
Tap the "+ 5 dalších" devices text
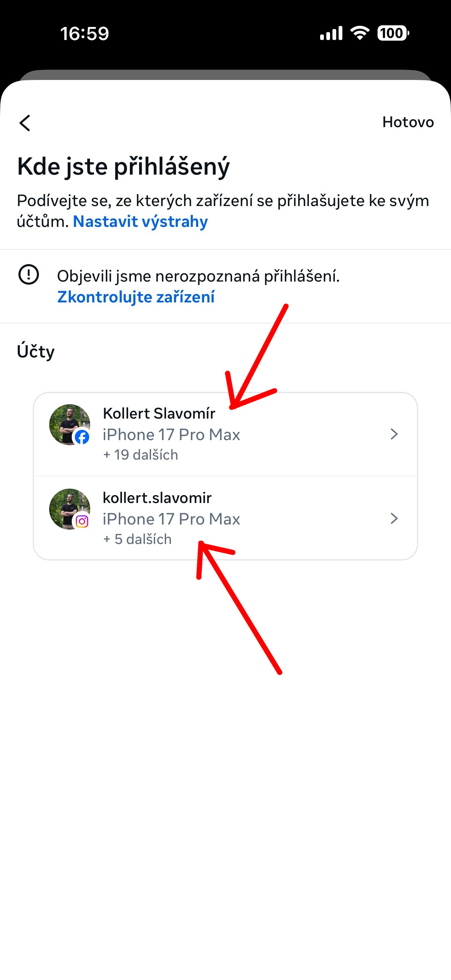pos(137,539)
